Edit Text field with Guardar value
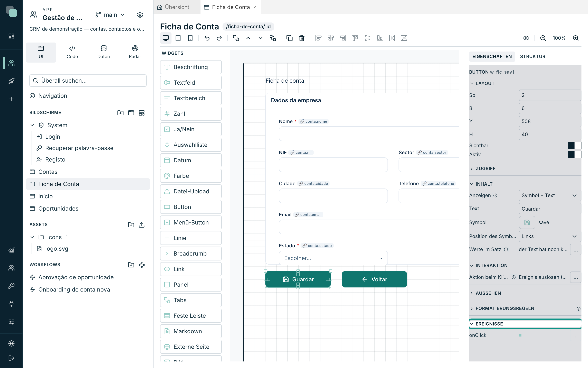 click(x=550, y=209)
